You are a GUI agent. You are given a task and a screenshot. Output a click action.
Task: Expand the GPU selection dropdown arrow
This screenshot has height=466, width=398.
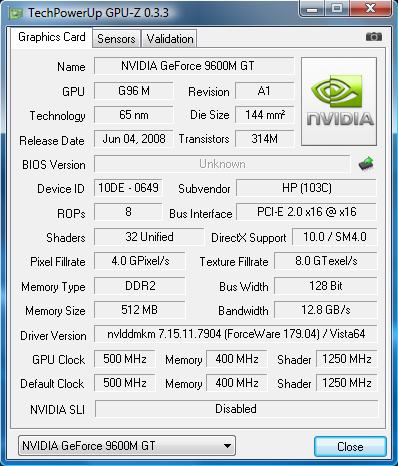(227, 446)
